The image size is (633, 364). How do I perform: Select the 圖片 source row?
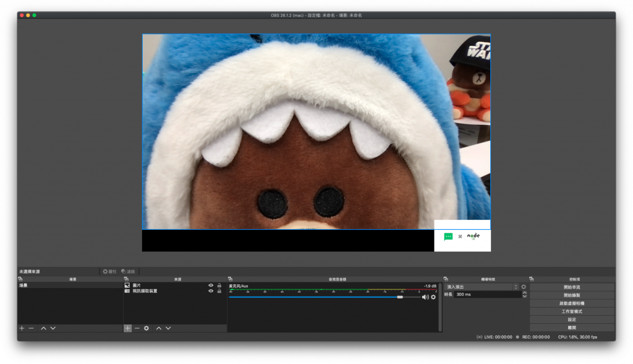coord(174,286)
